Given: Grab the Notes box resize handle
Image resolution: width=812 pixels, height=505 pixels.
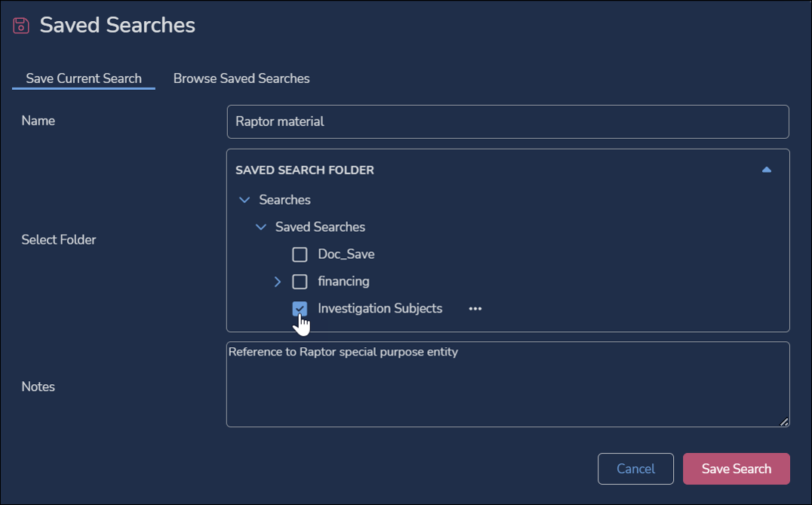Looking at the screenshot, I should (784, 422).
